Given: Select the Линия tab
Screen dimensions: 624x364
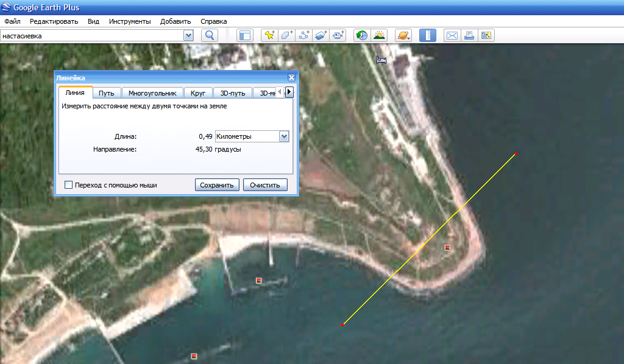Looking at the screenshot, I should click(x=75, y=92).
